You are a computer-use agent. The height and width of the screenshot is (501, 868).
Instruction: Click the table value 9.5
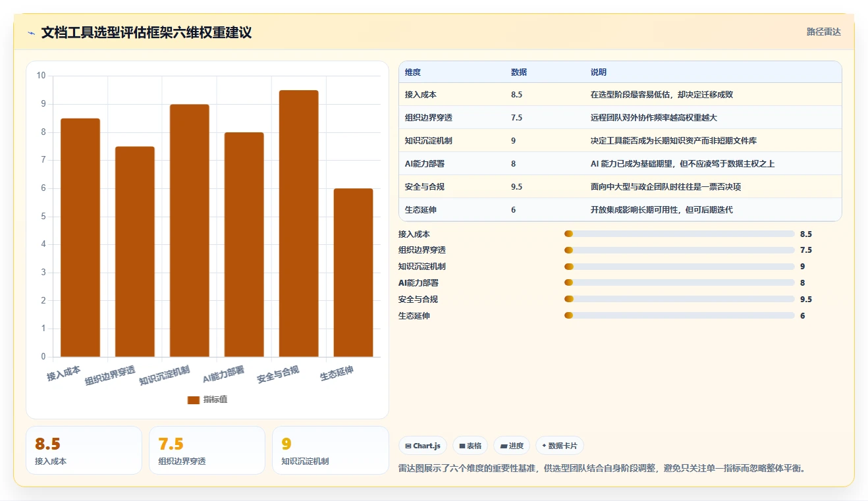pyautogui.click(x=517, y=187)
